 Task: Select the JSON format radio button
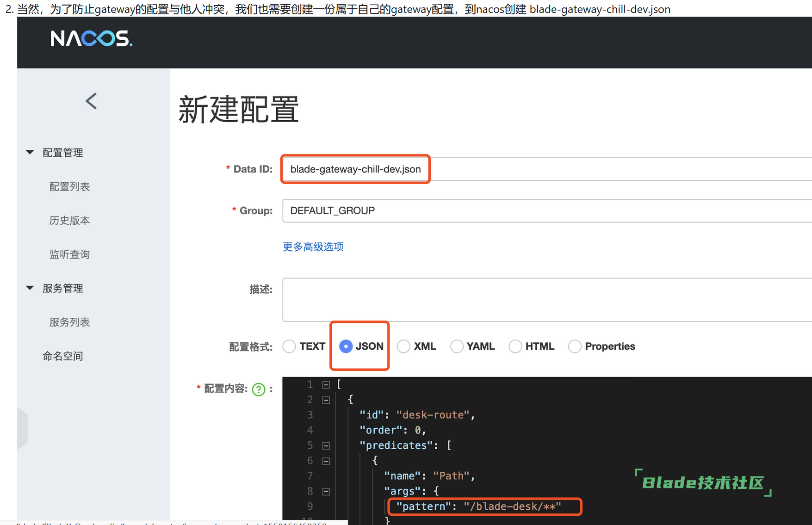346,346
